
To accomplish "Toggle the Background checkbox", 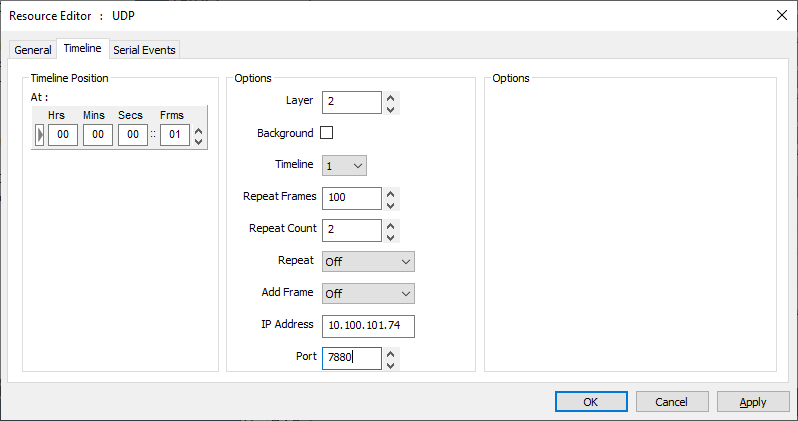I will 326,133.
